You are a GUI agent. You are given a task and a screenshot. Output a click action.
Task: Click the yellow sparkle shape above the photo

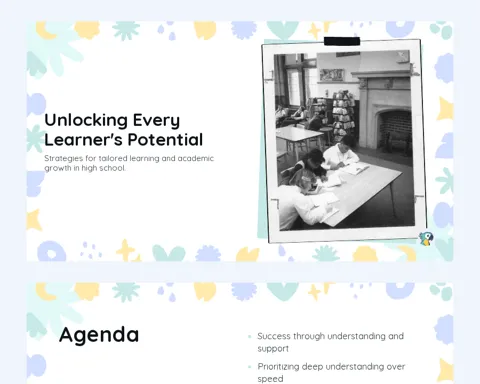(x=314, y=31)
